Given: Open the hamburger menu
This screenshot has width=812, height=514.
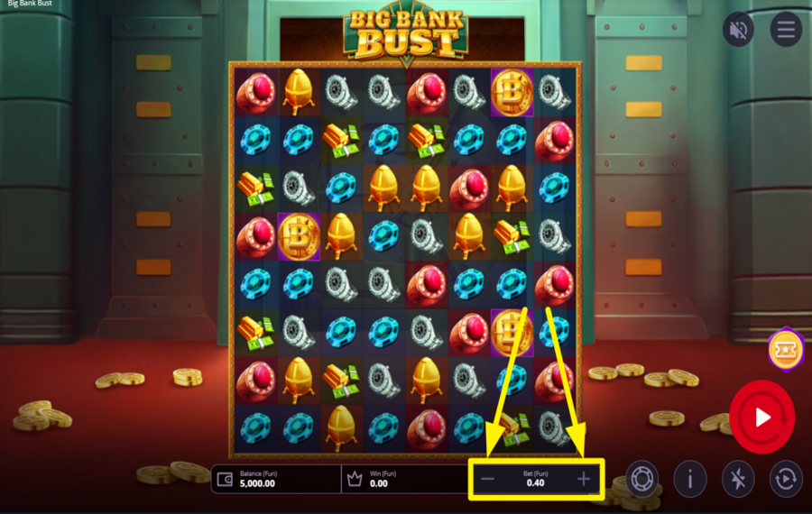Looking at the screenshot, I should click(786, 30).
